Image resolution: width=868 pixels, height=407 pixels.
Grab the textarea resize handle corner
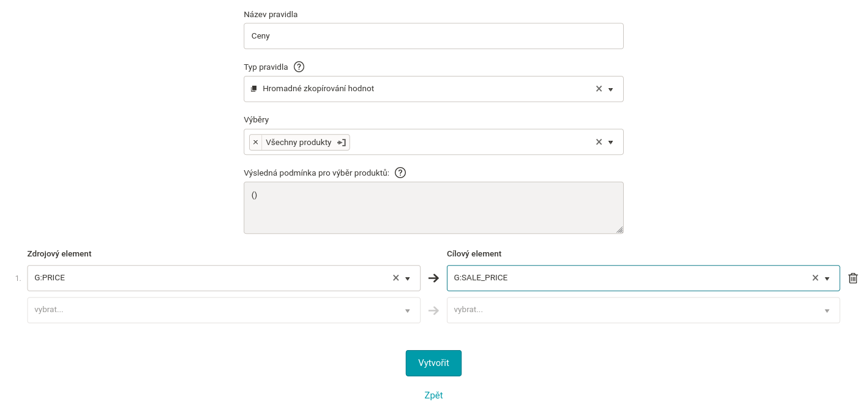[x=619, y=230]
